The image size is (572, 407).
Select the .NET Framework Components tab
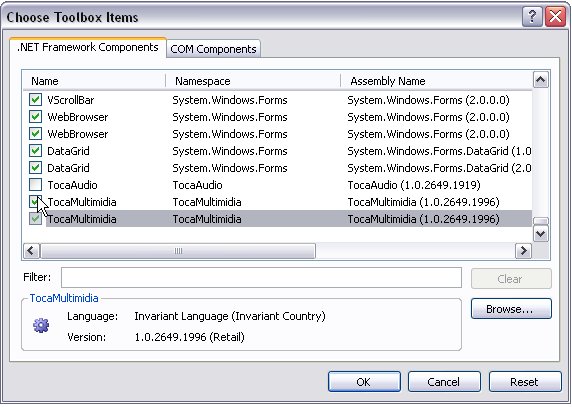(x=88, y=47)
